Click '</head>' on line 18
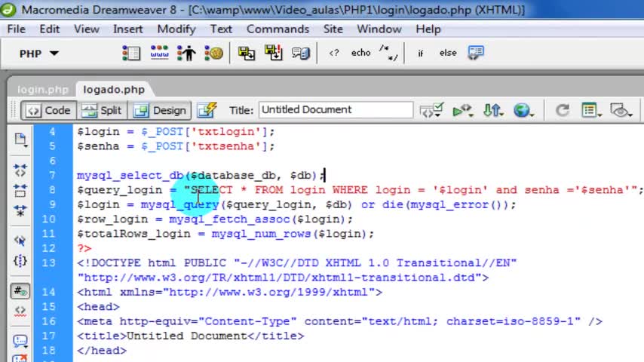 [102, 351]
